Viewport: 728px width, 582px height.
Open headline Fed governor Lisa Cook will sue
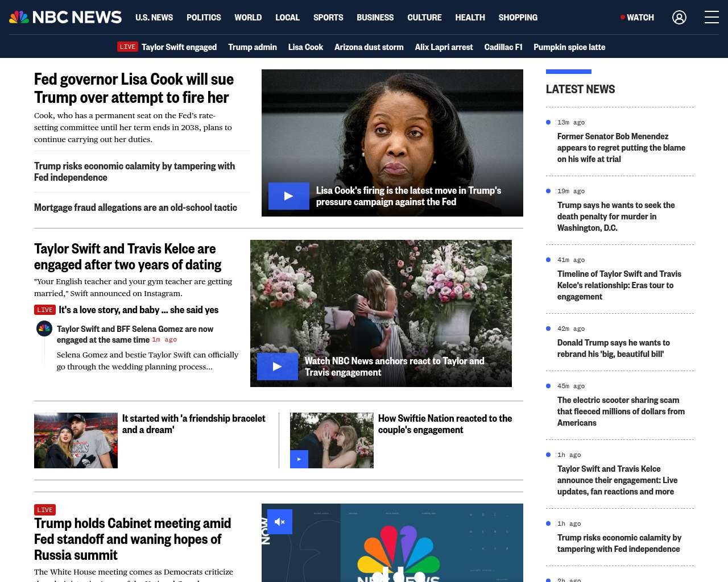(x=134, y=88)
